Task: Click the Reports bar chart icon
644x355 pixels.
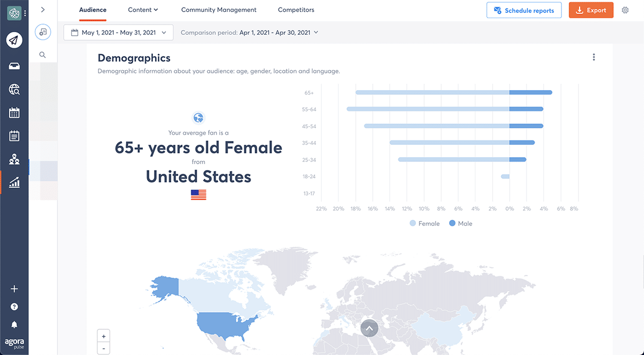Action: coord(14,183)
